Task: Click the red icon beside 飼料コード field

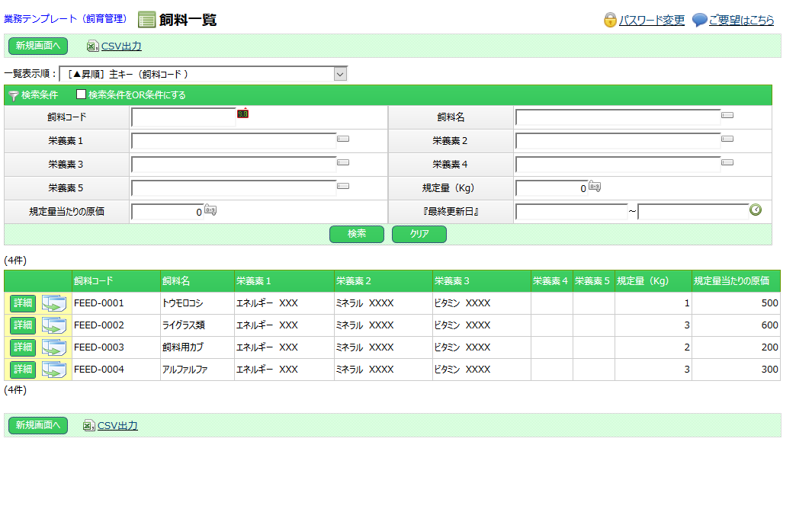Action: point(242,114)
